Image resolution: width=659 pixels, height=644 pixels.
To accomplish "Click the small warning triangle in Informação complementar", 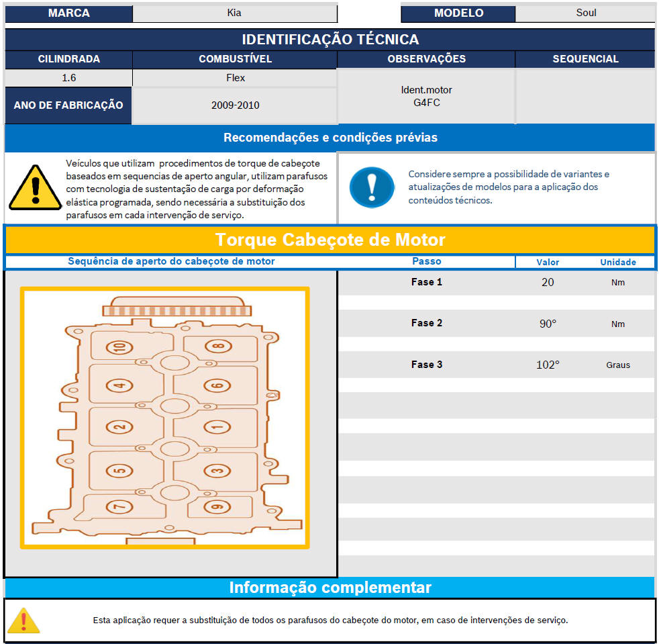I will 23,620.
